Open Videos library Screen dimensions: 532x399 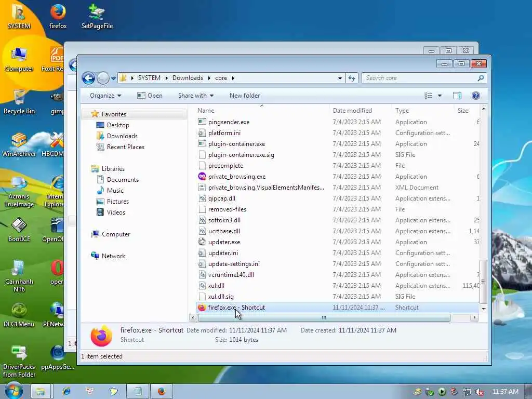coord(116,212)
